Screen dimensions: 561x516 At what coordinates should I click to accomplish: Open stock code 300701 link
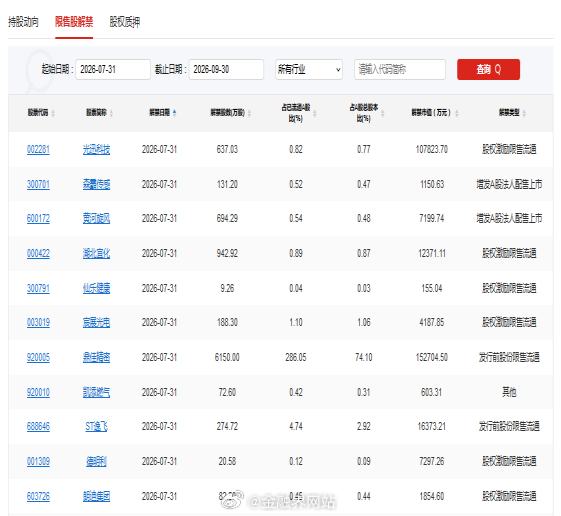[38, 185]
